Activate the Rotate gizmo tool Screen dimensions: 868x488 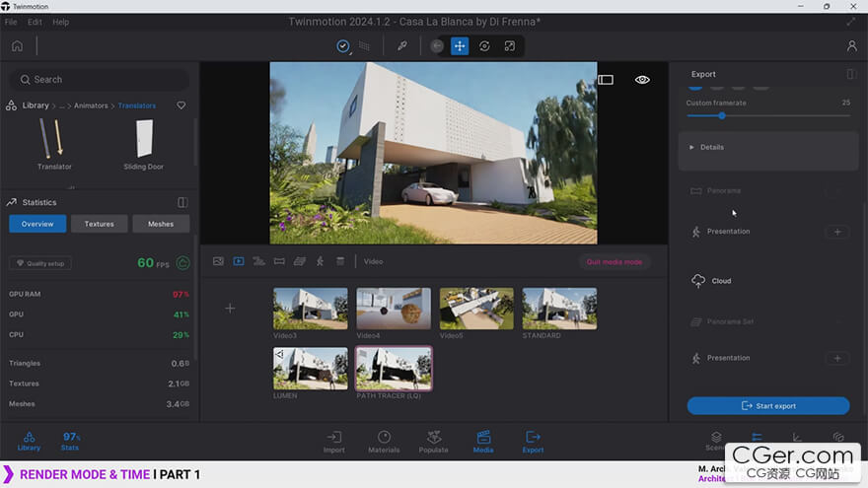tap(484, 46)
